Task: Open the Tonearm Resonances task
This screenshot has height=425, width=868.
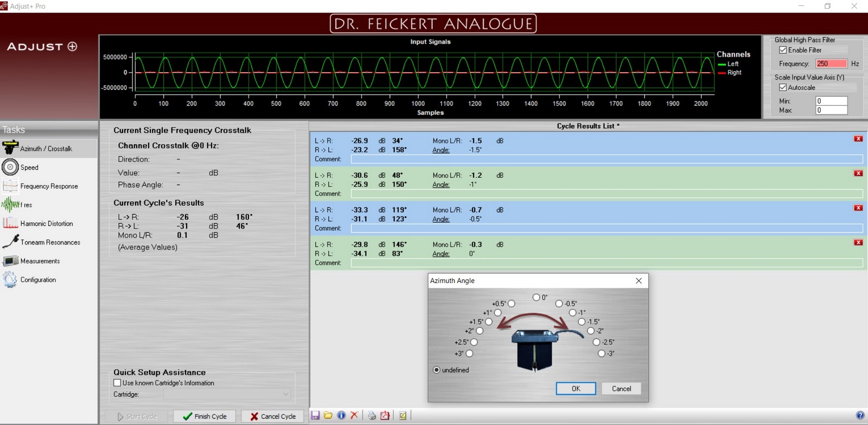Action: point(50,242)
